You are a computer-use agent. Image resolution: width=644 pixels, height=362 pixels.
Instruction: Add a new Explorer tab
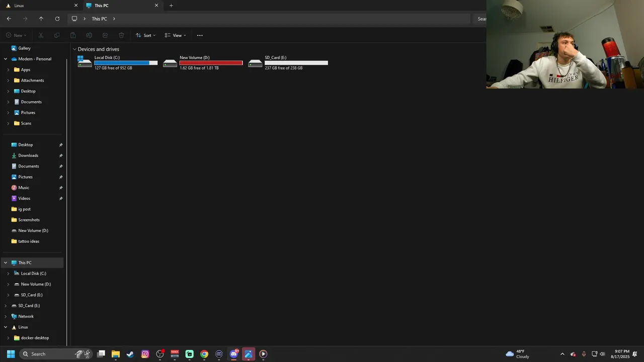pyautogui.click(x=171, y=6)
